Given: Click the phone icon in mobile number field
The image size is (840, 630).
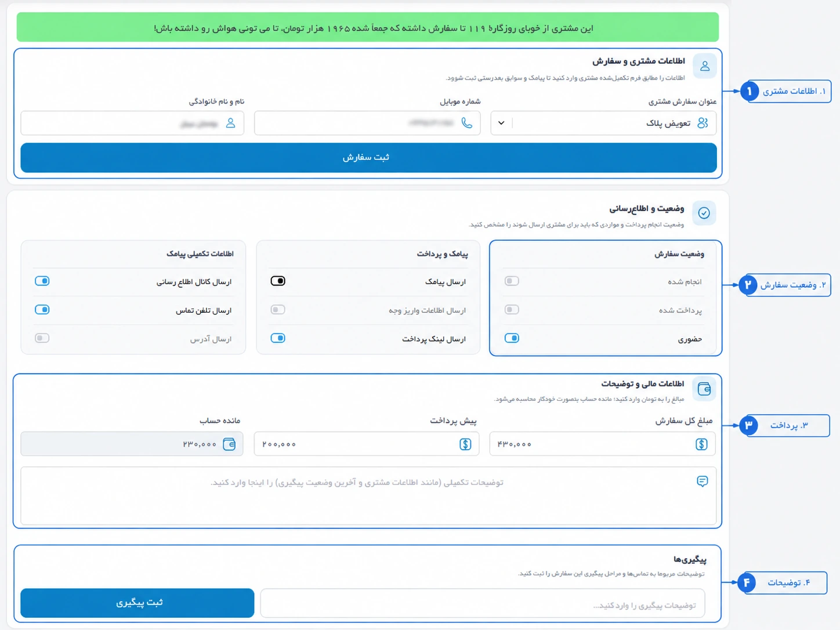Looking at the screenshot, I should [467, 123].
